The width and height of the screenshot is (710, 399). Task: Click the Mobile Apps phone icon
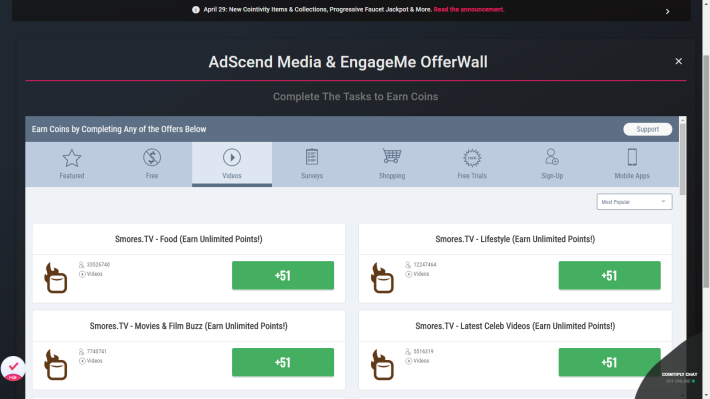[632, 157]
